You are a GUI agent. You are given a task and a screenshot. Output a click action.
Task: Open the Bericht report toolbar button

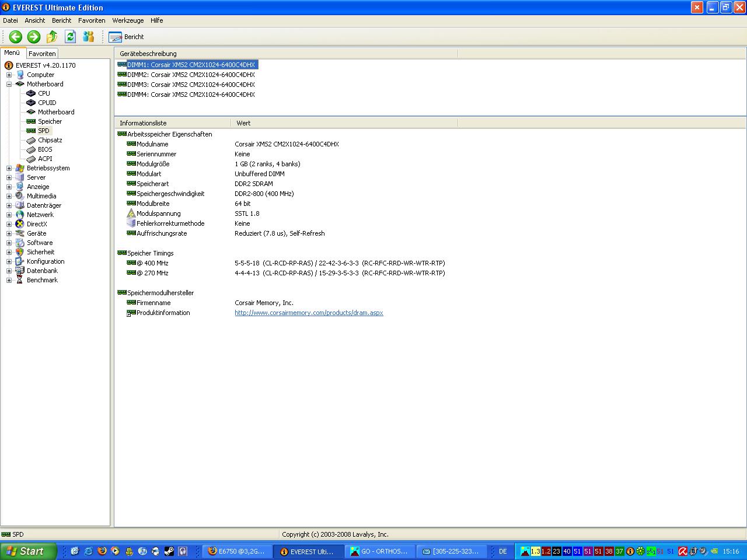[x=127, y=37]
